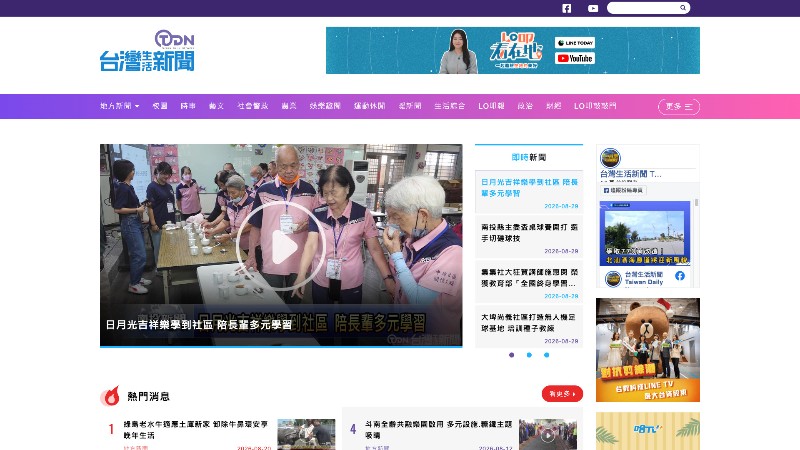Screen dimensions: 800x450
Task: Click the 即時新聞 section heading
Action: (529, 157)
